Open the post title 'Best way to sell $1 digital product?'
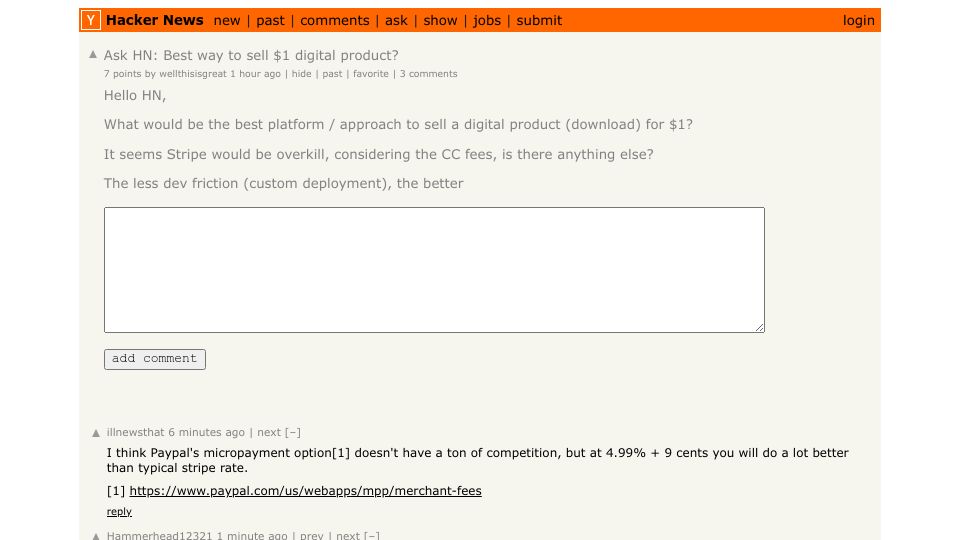The width and height of the screenshot is (960, 540). [x=251, y=55]
